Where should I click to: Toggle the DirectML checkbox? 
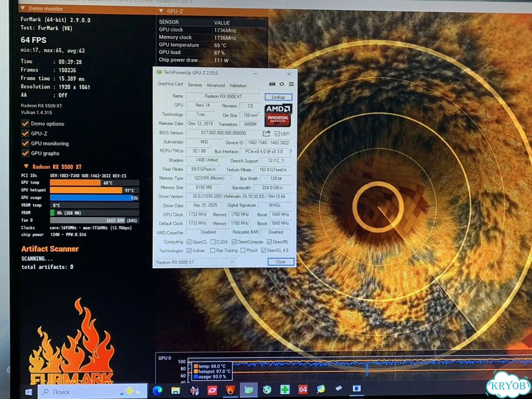[269, 242]
